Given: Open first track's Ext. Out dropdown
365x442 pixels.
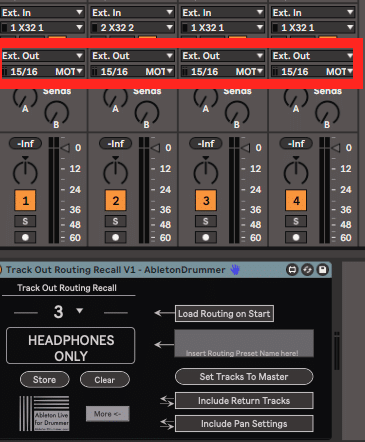Looking at the screenshot, I should (42, 56).
